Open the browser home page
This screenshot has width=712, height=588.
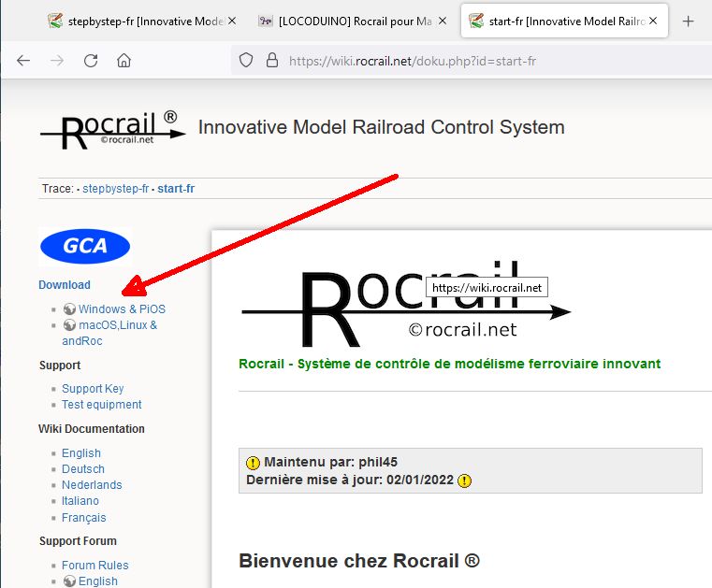124,61
